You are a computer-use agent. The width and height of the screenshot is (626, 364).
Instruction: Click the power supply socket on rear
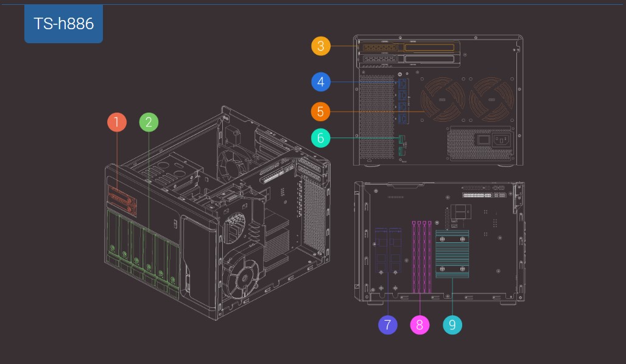tap(501, 140)
